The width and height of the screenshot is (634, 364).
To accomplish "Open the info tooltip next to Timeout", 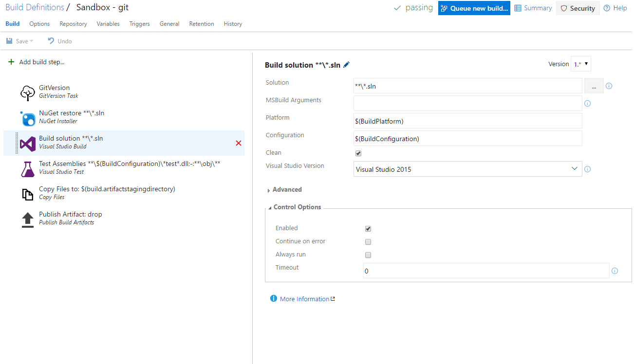I will click(x=615, y=270).
